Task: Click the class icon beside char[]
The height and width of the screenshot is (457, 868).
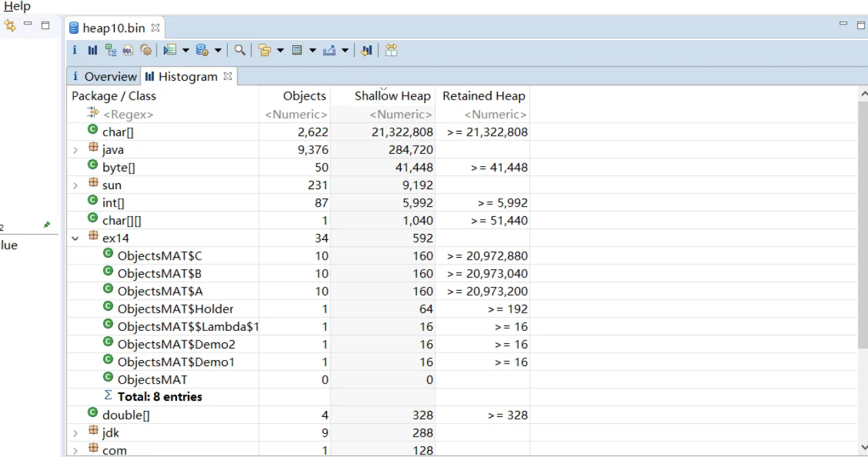Action: coord(93,130)
